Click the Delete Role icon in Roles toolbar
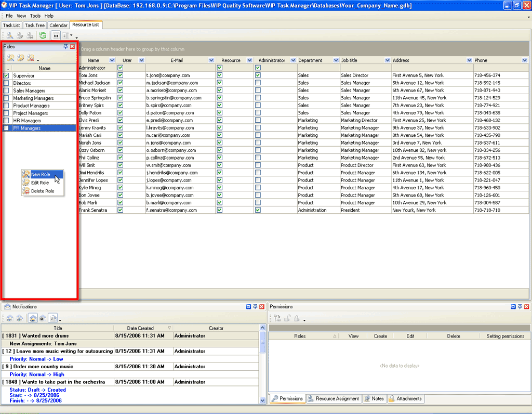This screenshot has height=414, width=532. point(31,58)
